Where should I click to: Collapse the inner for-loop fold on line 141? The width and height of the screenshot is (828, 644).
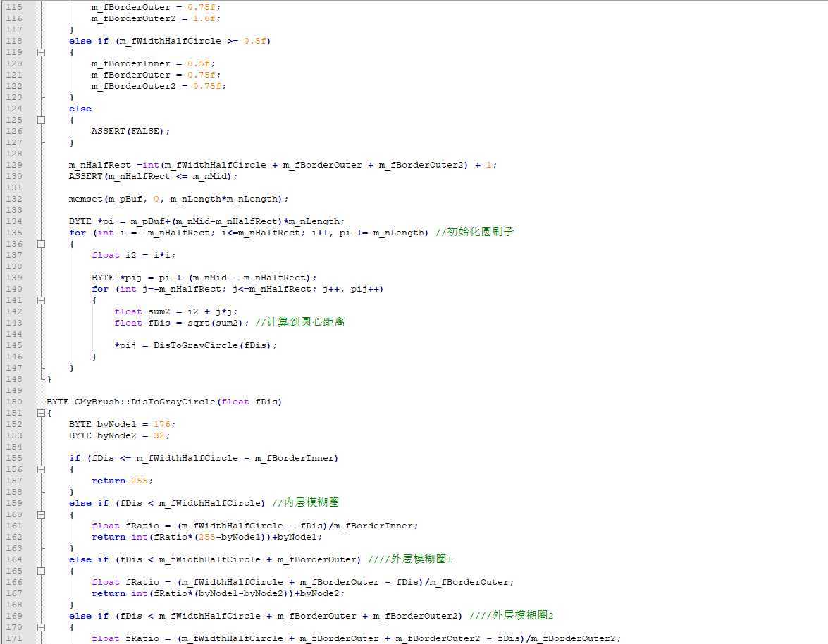coord(41,300)
